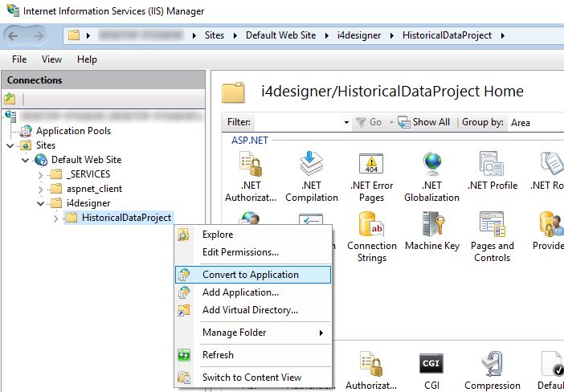Expand the _SERVICES folder node
Viewport: 564px width, 392px height.
41,175
